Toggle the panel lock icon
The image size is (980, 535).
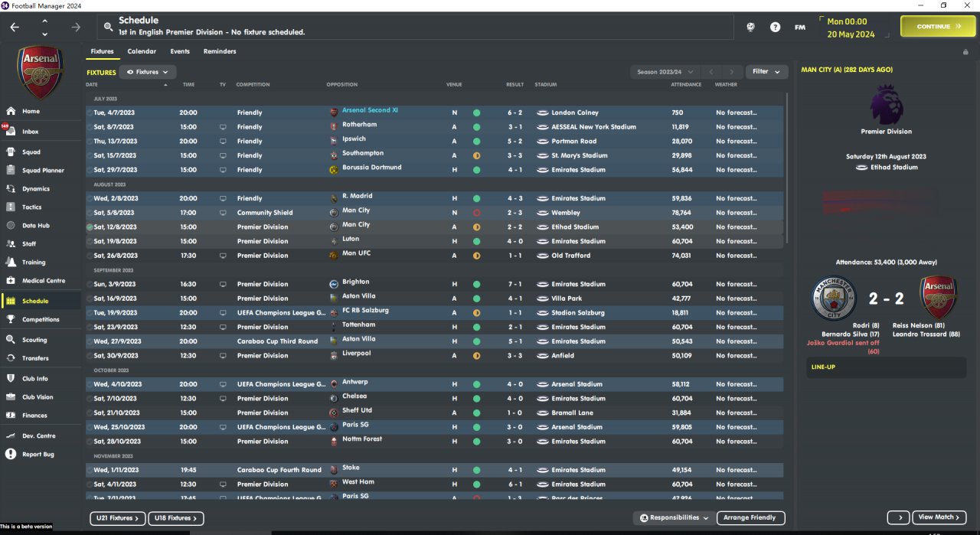965,52
